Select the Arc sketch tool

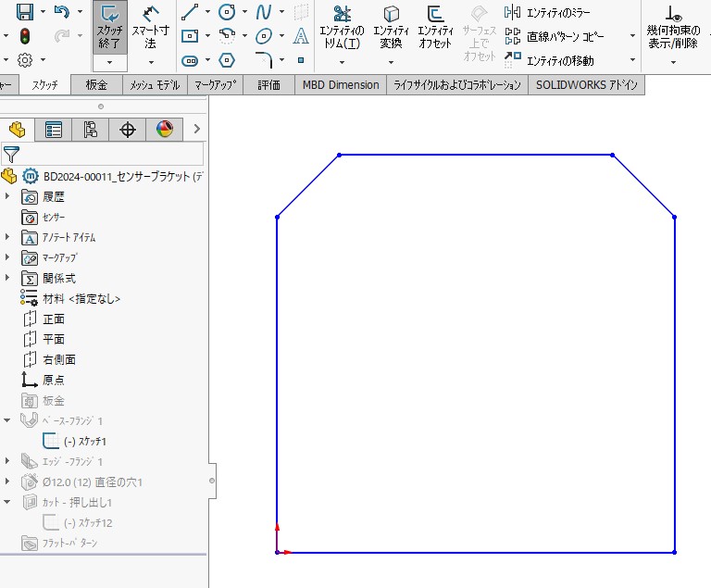point(227,36)
